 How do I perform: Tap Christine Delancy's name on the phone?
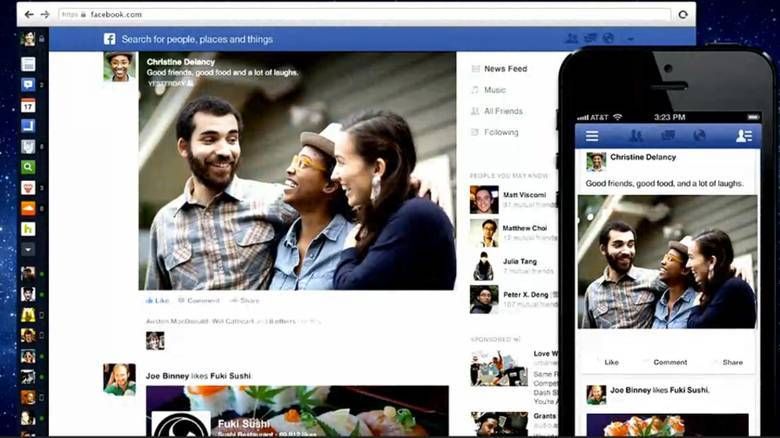[643, 157]
